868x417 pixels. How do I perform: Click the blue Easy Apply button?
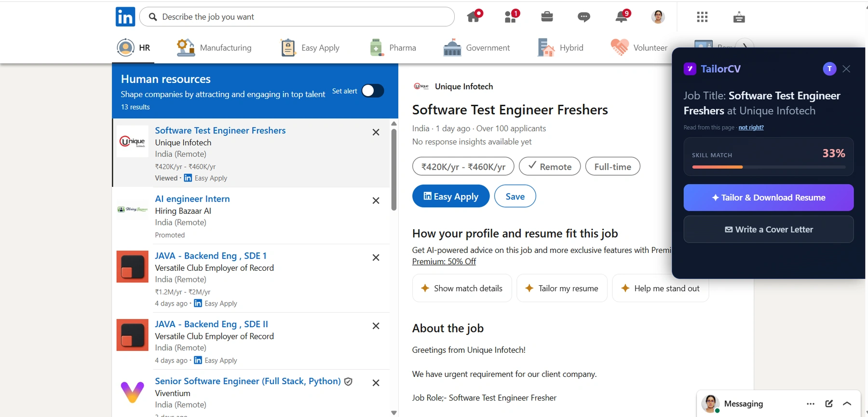451,196
